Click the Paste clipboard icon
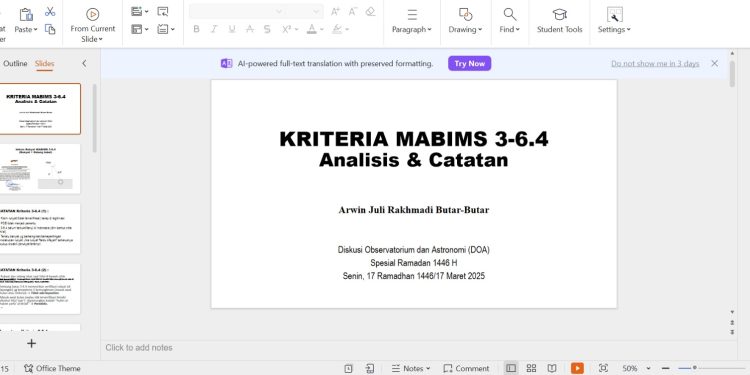Viewport: 750px width, 375px height. click(x=26, y=14)
